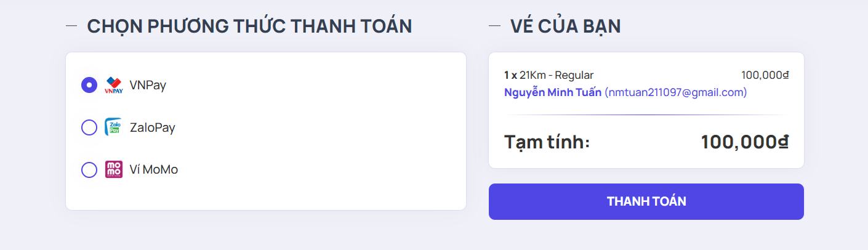Image resolution: width=868 pixels, height=250 pixels.
Task: Click the name Nguyễn Minh Tuấn
Action: point(553,92)
